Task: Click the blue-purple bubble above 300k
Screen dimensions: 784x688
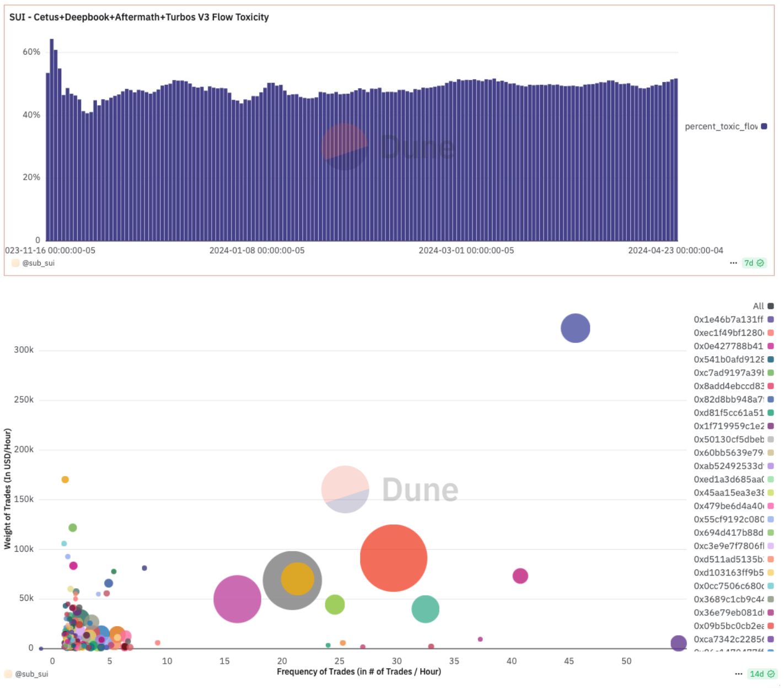Action: 575,328
